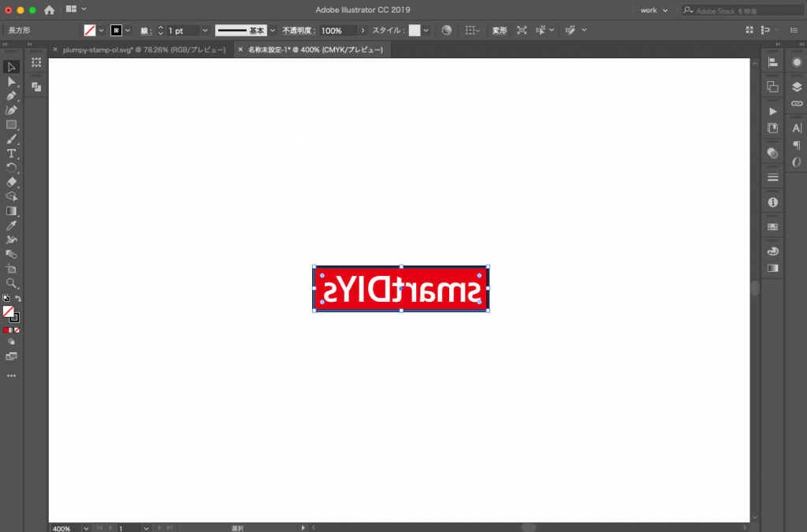This screenshot has height=532, width=807.
Task: Open Recolor Artwork color wheel icon
Action: [x=447, y=31]
